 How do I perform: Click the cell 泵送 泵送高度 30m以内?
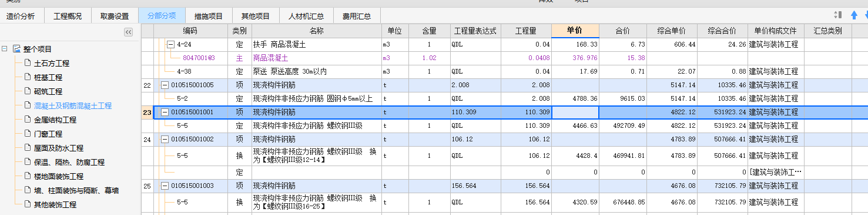pyautogui.click(x=317, y=71)
